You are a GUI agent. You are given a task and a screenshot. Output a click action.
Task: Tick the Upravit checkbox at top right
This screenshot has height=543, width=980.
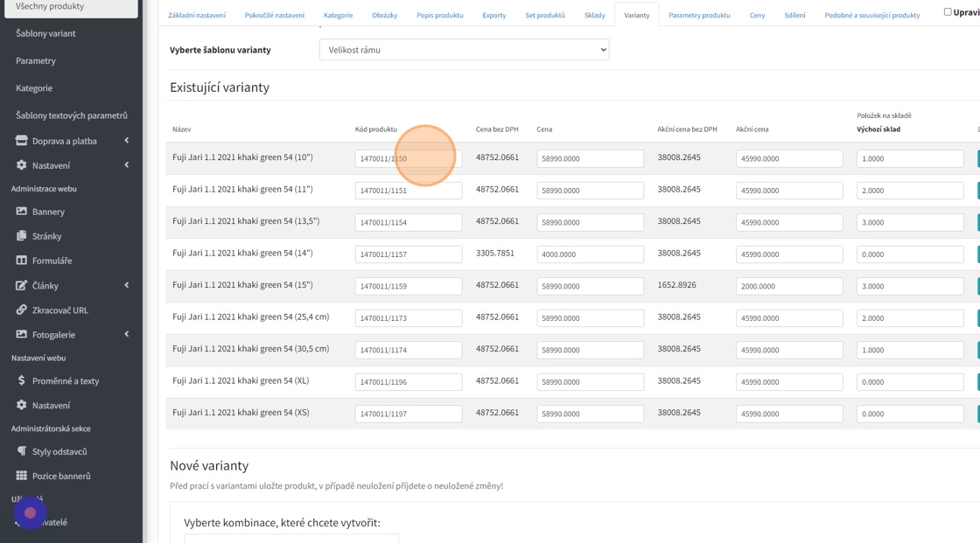point(948,12)
